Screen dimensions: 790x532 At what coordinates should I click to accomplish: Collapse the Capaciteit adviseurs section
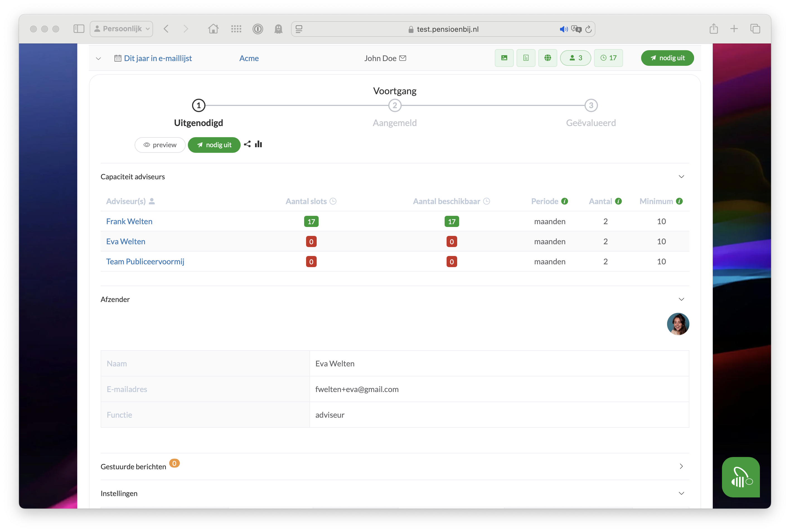[682, 176]
